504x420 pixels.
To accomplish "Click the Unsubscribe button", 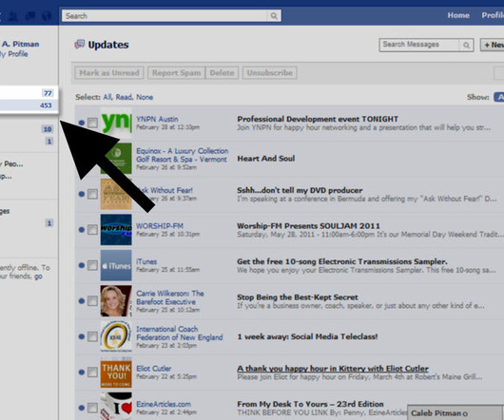I will [270, 73].
